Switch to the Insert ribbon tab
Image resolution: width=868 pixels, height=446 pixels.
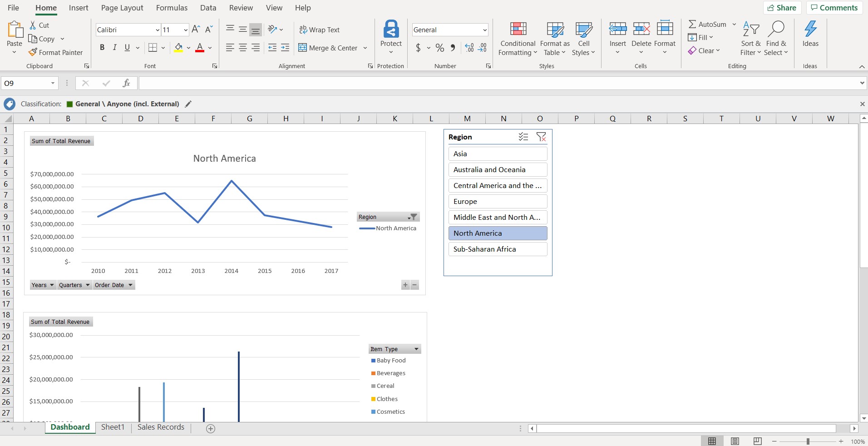click(79, 8)
